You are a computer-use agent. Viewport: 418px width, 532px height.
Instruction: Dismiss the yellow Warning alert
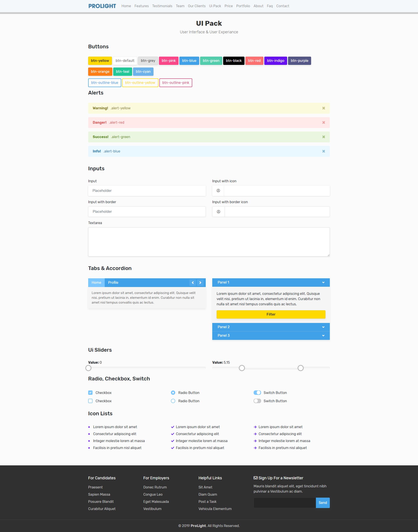pyautogui.click(x=324, y=108)
